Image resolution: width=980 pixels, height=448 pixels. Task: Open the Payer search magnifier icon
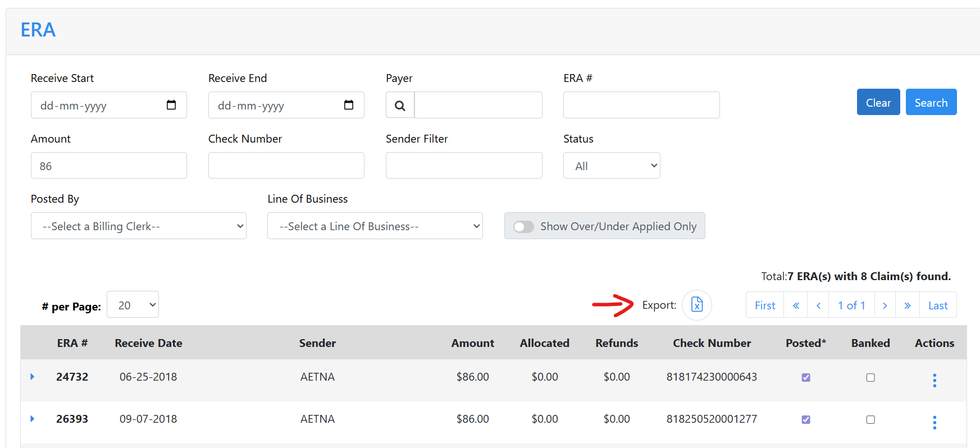click(x=400, y=106)
